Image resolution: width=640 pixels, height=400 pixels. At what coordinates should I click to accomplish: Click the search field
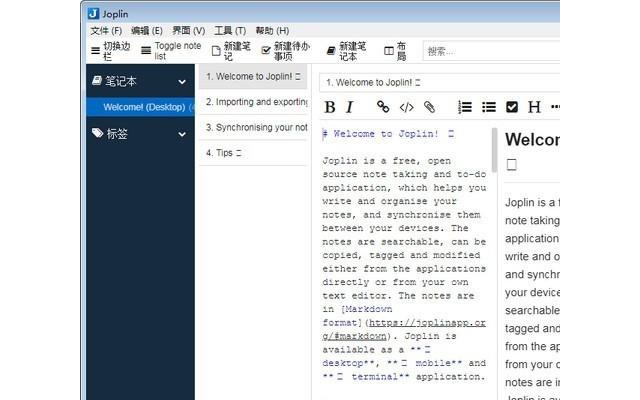tap(491, 51)
